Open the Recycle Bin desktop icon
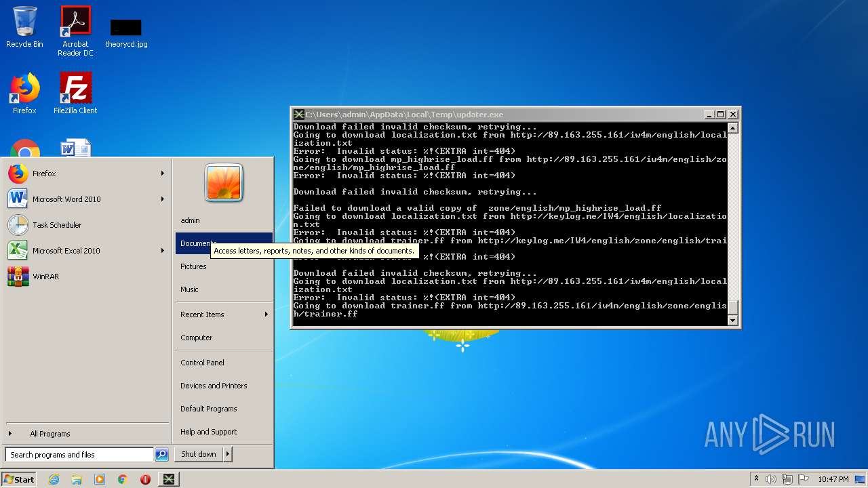Screen dimensions: 868x488 tap(24, 27)
